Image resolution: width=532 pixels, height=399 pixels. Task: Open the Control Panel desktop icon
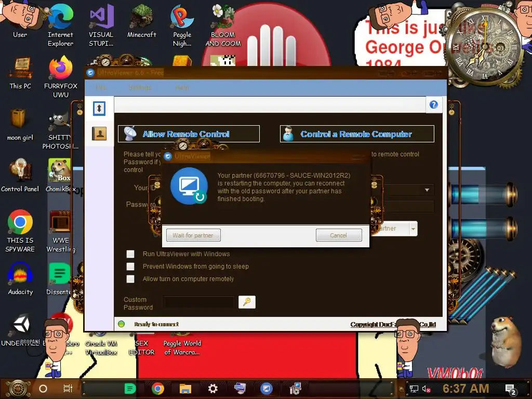(x=20, y=176)
